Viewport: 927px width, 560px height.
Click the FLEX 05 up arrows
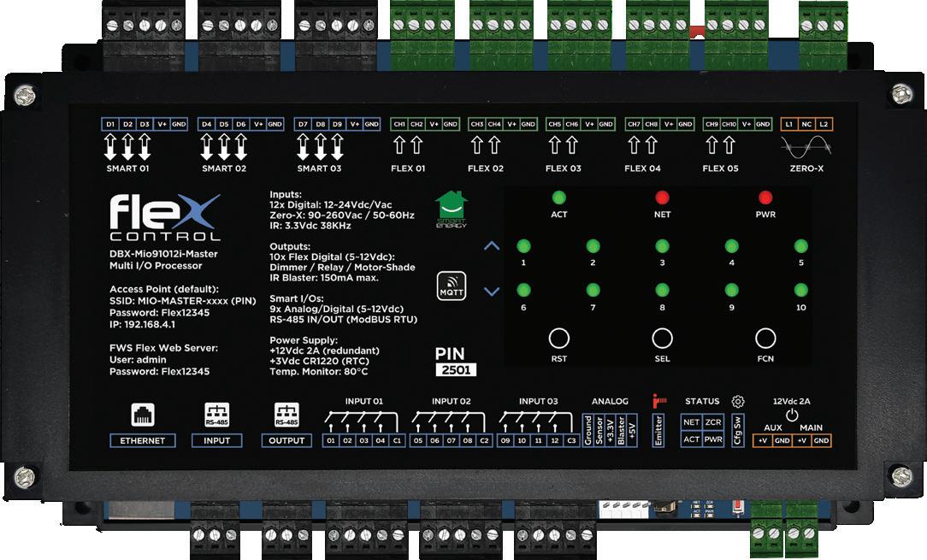click(x=720, y=145)
